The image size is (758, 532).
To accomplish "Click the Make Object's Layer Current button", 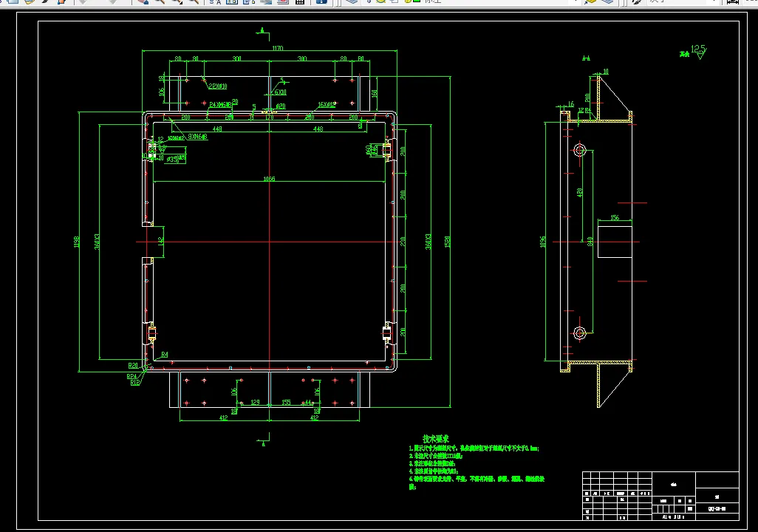I will click(x=590, y=2).
